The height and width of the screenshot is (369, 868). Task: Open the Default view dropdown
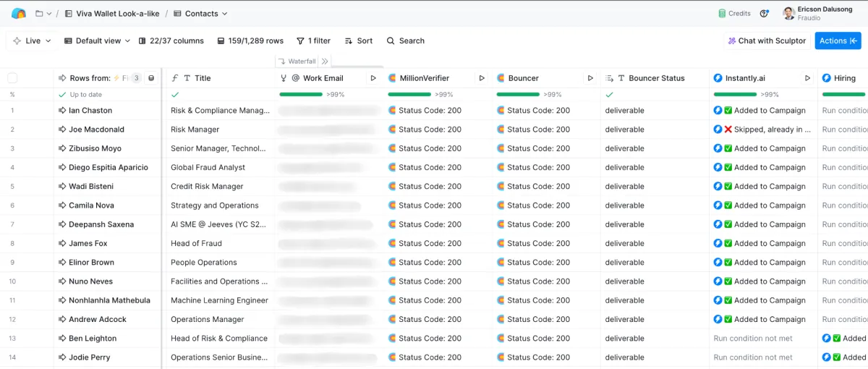97,41
